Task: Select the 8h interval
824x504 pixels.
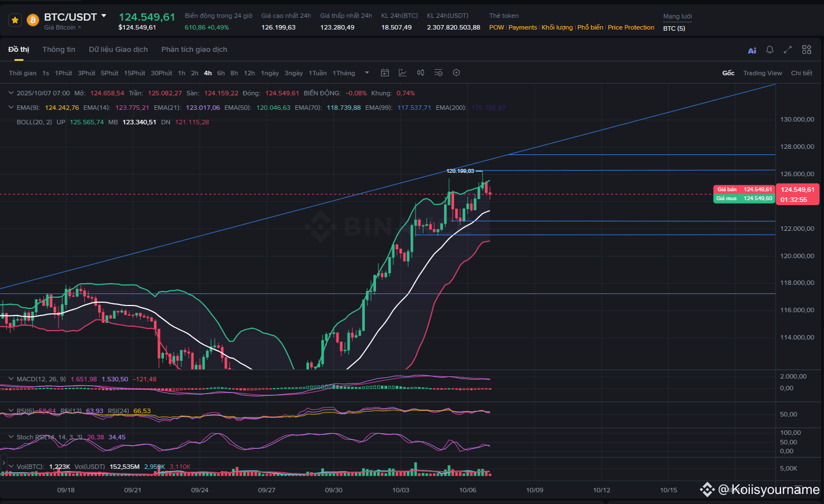Action: pos(234,73)
